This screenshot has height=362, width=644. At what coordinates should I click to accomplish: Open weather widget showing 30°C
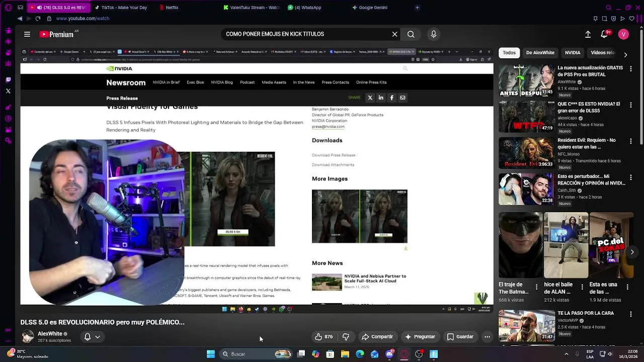pyautogui.click(x=28, y=354)
